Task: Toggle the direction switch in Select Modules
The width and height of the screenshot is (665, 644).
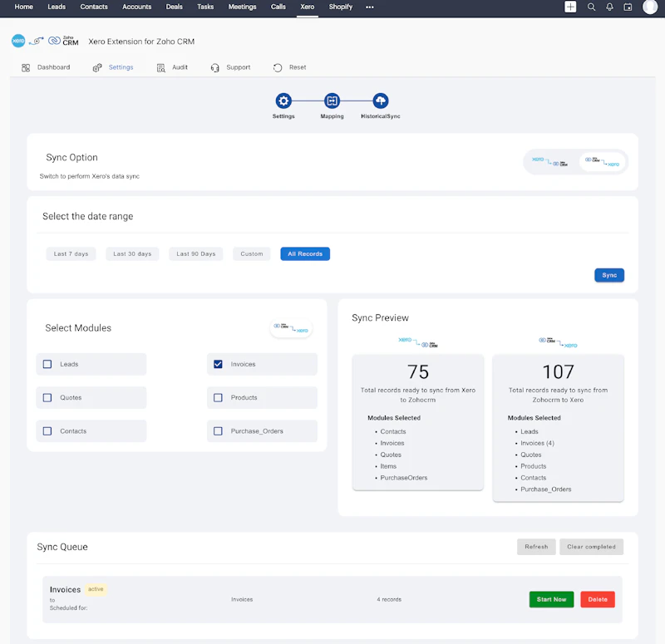Action: pyautogui.click(x=291, y=328)
